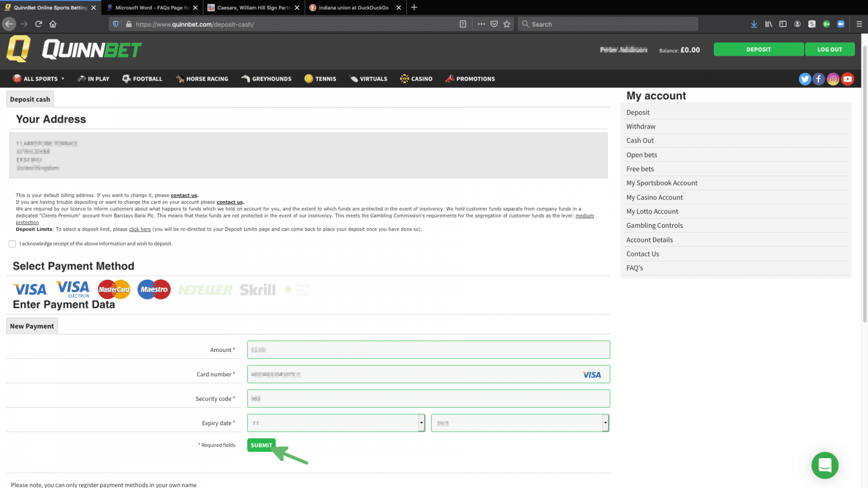
Task: Open the expiry month dropdown
Action: tap(336, 423)
